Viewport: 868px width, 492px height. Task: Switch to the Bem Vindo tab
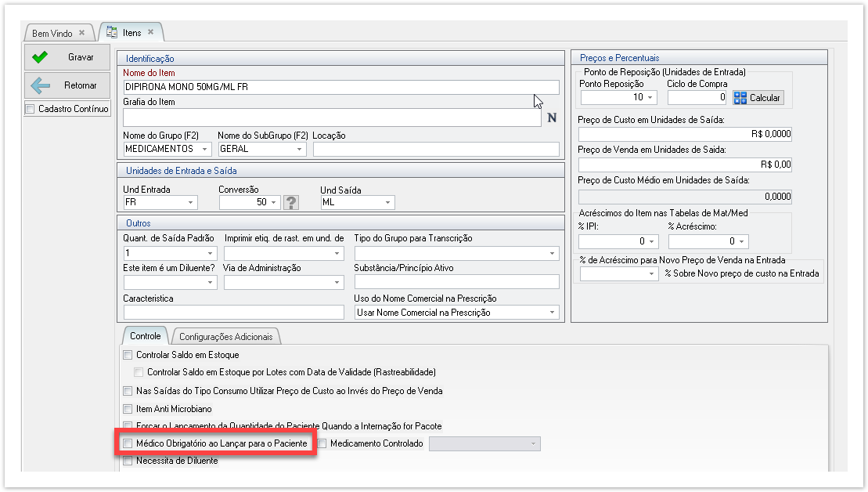52,33
